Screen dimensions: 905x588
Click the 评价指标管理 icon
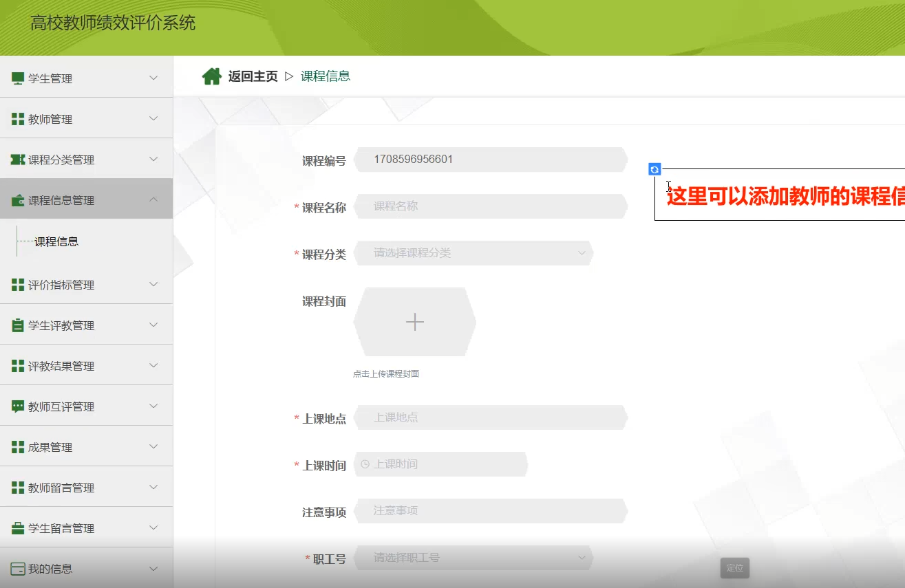[17, 285]
